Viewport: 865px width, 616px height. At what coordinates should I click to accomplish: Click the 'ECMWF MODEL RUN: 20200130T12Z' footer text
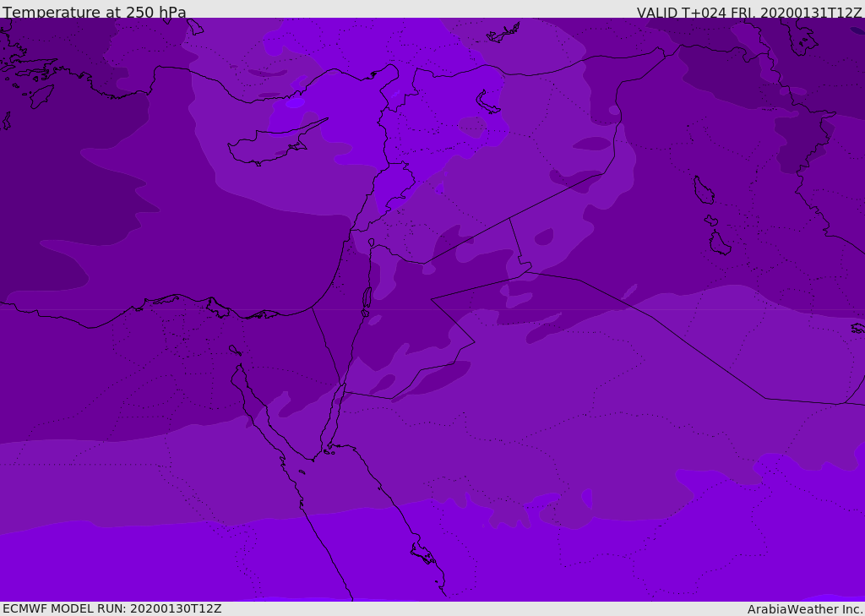(x=112, y=608)
